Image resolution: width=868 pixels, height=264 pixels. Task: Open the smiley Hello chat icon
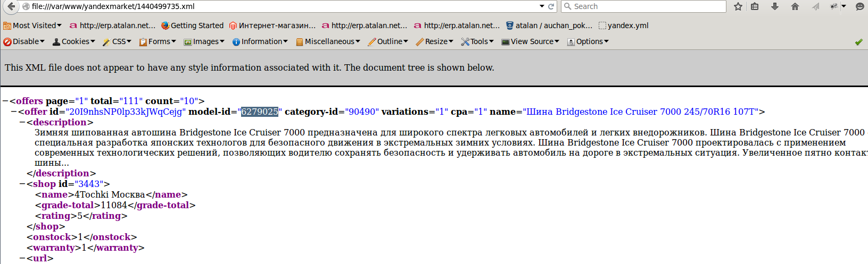click(x=859, y=6)
